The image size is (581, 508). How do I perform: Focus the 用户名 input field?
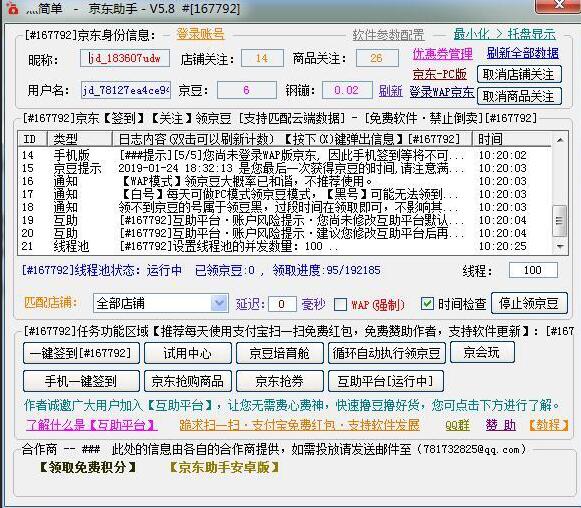tap(126, 90)
